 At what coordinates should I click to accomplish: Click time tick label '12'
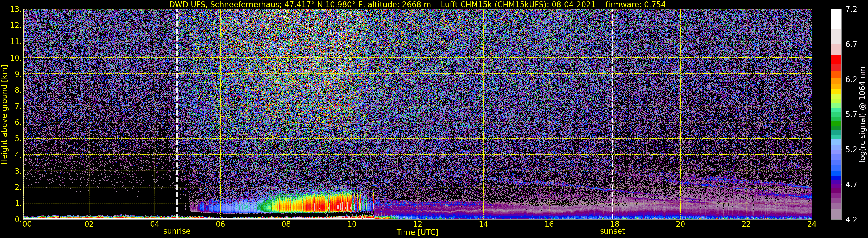pyautogui.click(x=417, y=224)
